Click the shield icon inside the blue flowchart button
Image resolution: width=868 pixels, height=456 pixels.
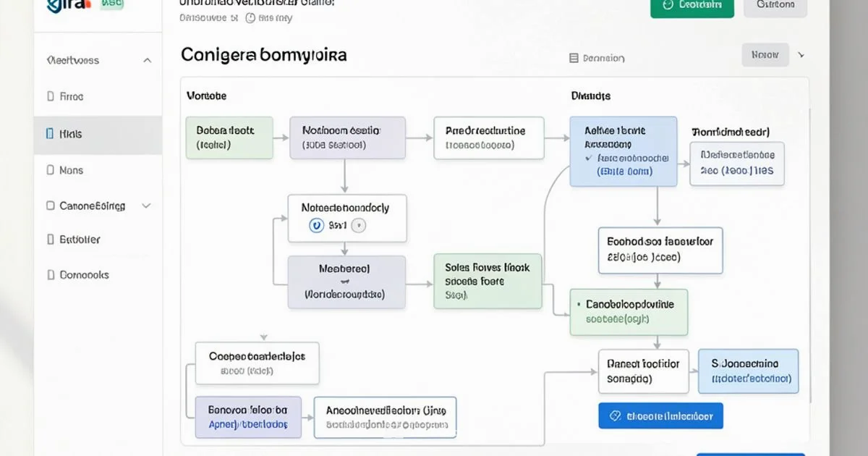[x=616, y=415]
